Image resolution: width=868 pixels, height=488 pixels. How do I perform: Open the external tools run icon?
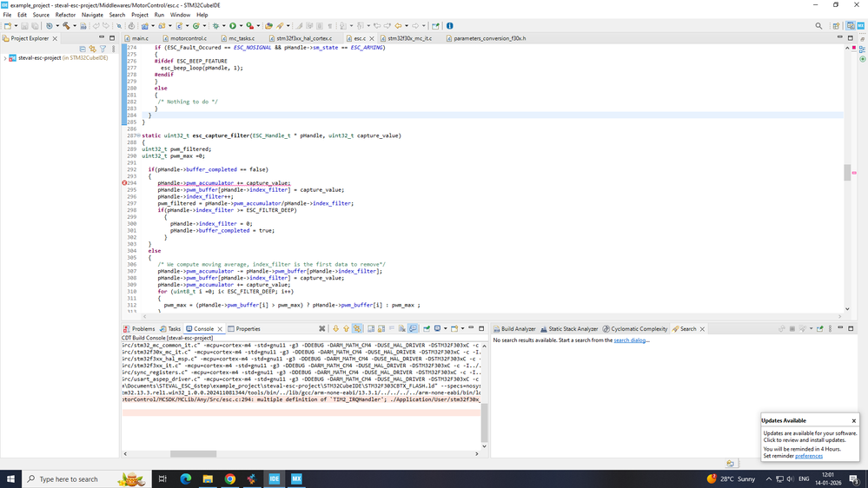(x=249, y=25)
